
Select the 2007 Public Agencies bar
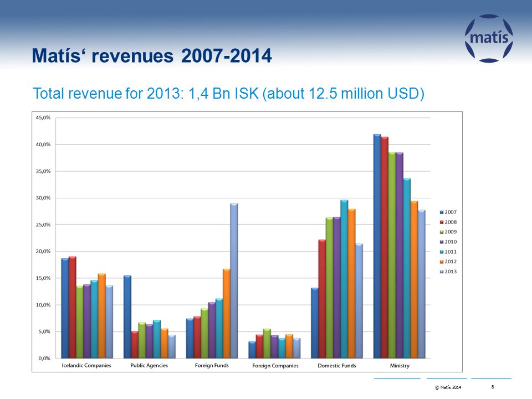(x=127, y=317)
